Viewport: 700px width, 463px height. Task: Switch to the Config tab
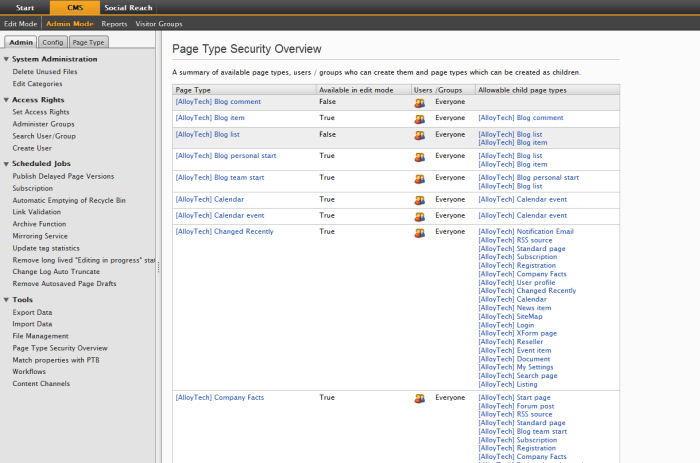click(x=53, y=42)
